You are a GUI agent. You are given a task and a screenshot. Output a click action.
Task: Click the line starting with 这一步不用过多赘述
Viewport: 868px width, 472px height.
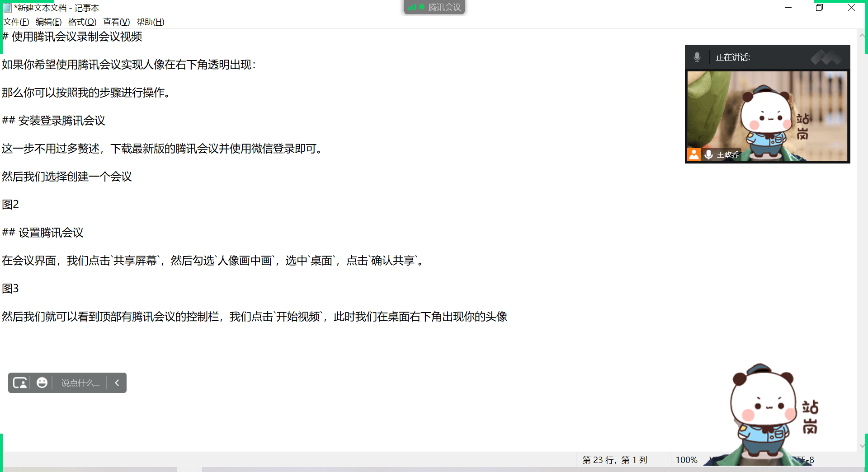point(162,149)
